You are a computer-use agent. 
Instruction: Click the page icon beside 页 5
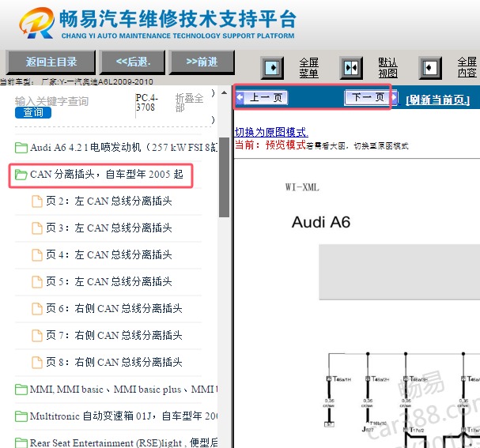[x=37, y=282]
